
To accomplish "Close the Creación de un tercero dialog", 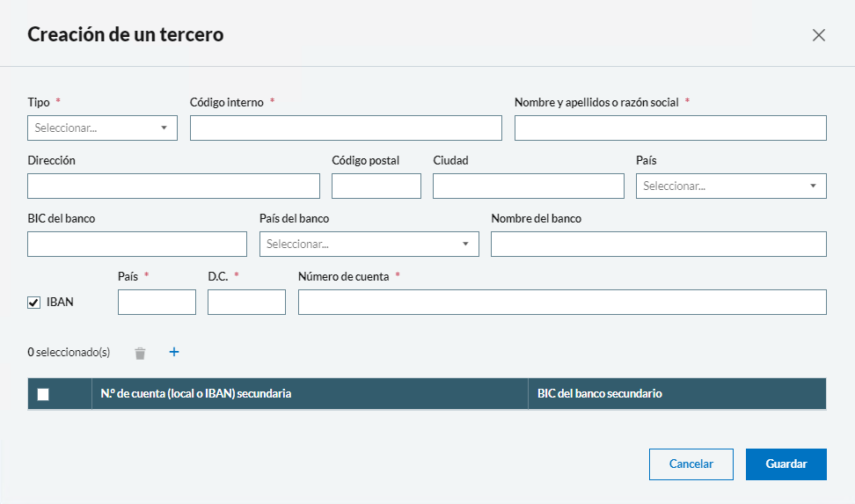I will point(818,35).
